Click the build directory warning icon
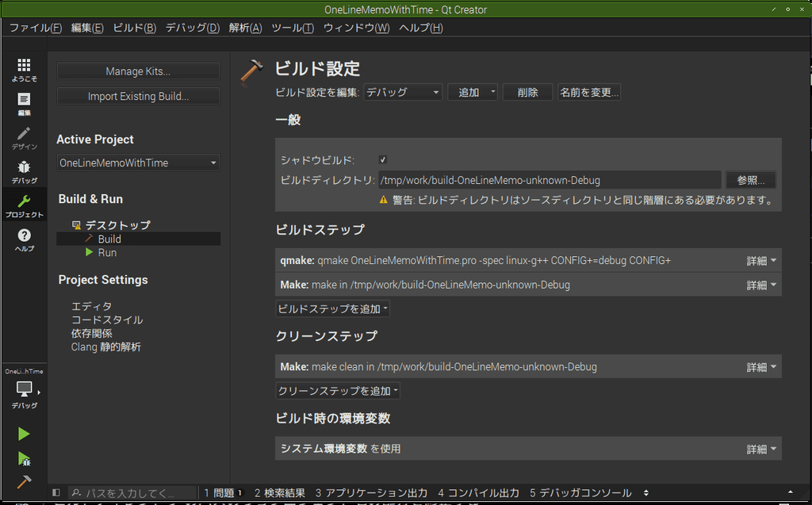This screenshot has height=505, width=812. click(383, 200)
